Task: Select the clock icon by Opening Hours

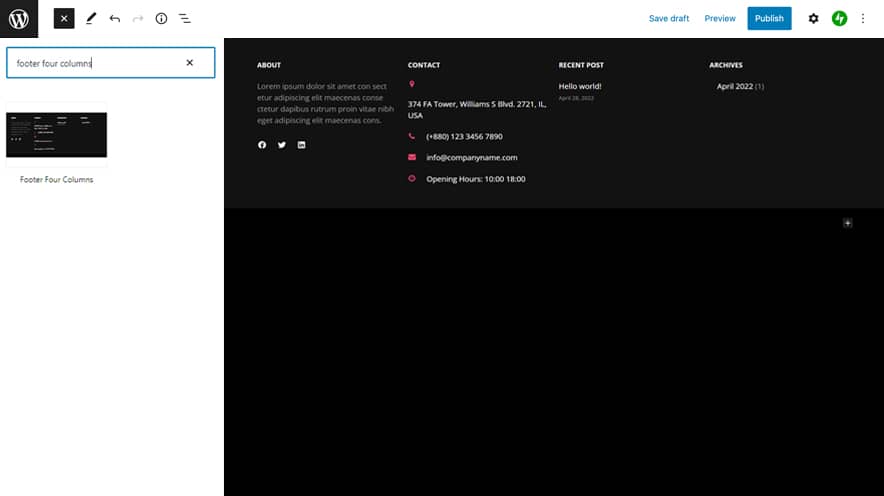Action: tap(412, 178)
